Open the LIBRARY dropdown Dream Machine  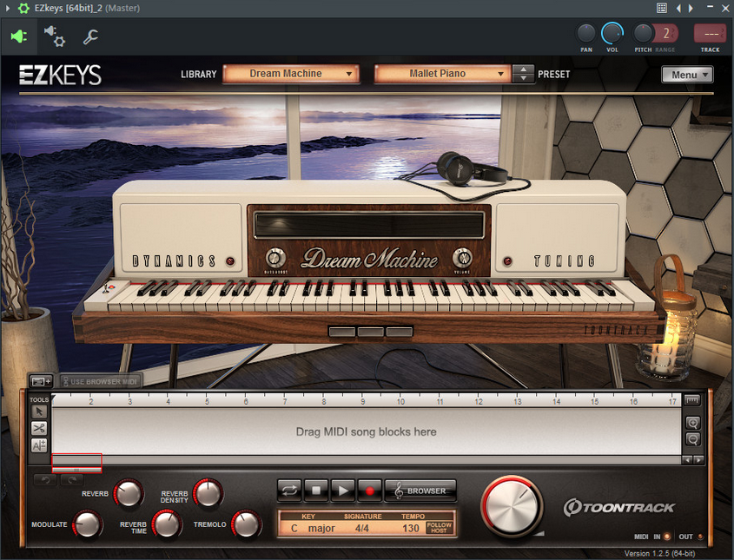pyautogui.click(x=291, y=74)
